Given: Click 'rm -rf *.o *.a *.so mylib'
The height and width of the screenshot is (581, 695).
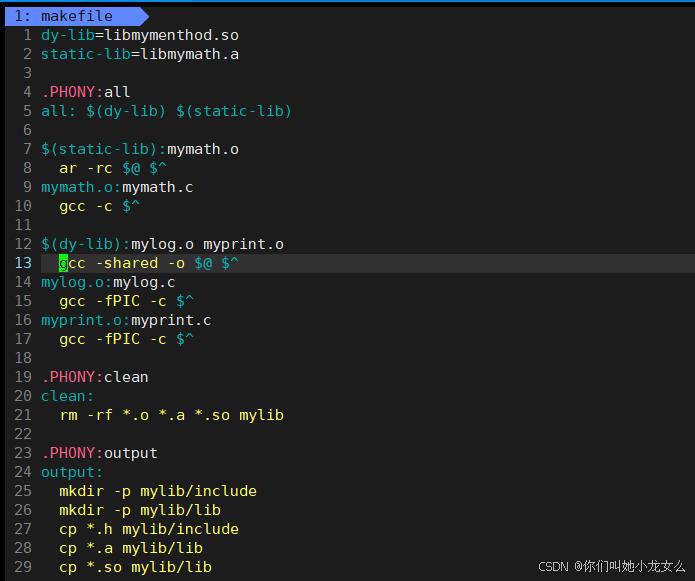Looking at the screenshot, I should (172, 415).
